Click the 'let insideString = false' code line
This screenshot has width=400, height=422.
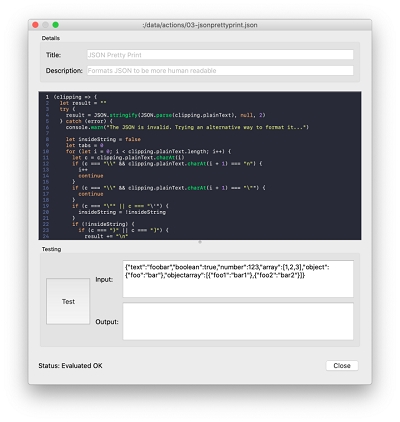[103, 139]
